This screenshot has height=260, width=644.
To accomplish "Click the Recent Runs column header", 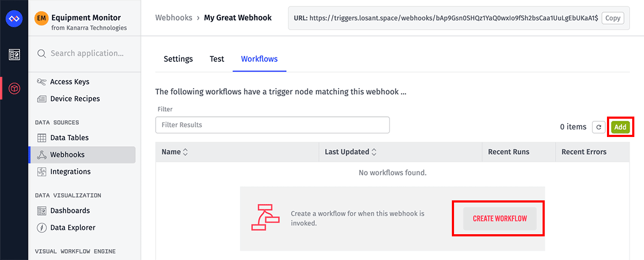I will tap(508, 152).
